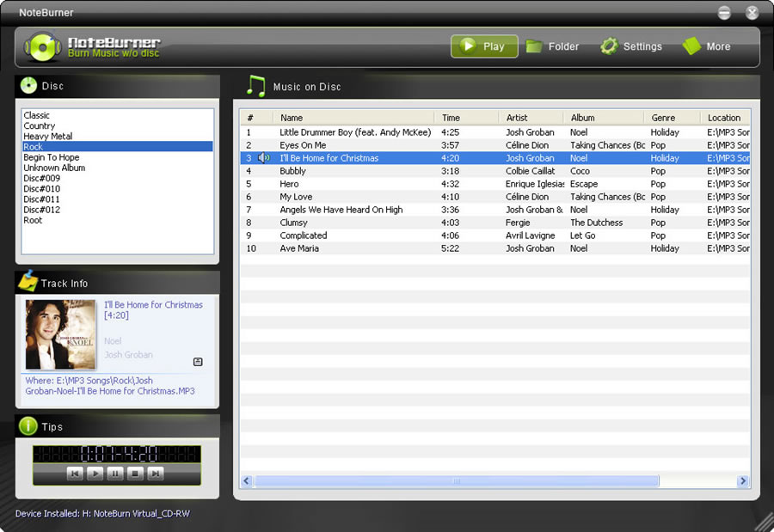Select Disc#012 in the list
774x532 pixels.
(118, 210)
